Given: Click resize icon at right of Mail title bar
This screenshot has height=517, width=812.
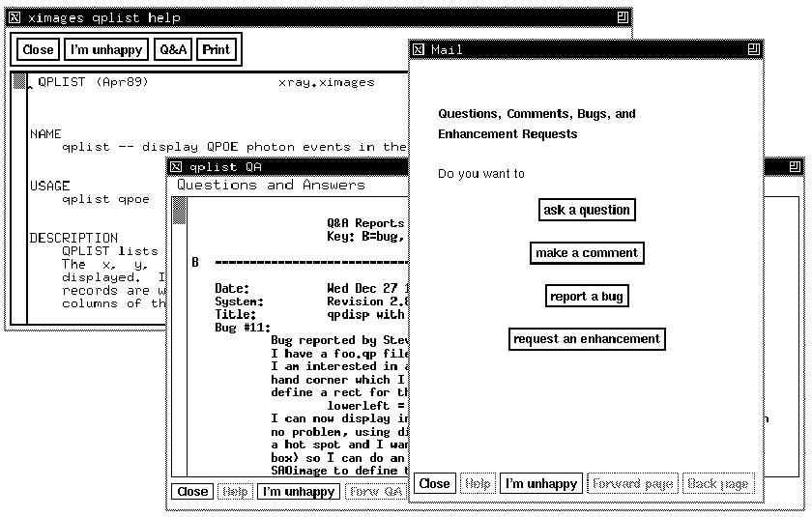Looking at the screenshot, I should (753, 49).
